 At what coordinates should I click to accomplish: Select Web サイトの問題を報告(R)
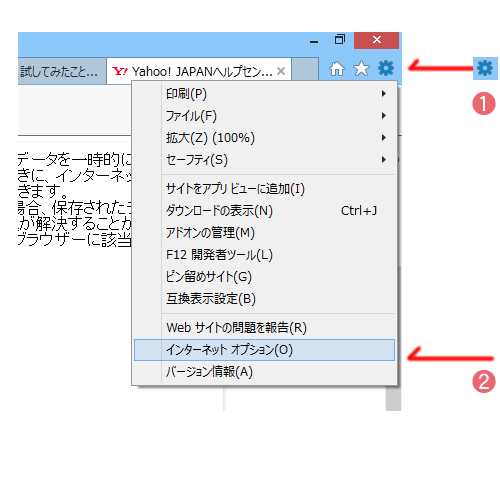click(x=264, y=328)
